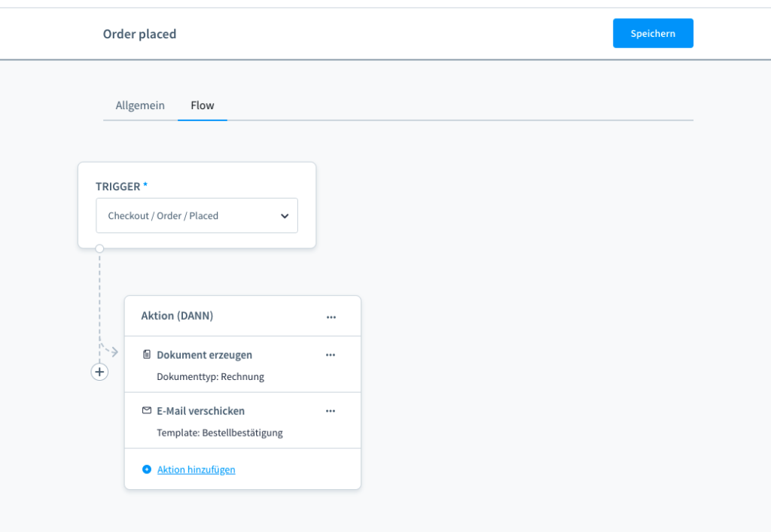Open the three-dot menu for E-Mail verschicken

point(331,412)
